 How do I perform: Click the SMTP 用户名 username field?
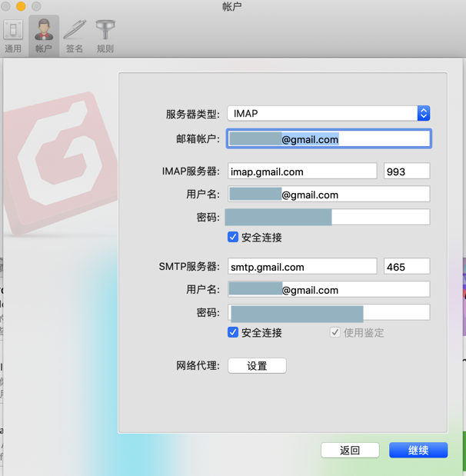pyautogui.click(x=329, y=289)
